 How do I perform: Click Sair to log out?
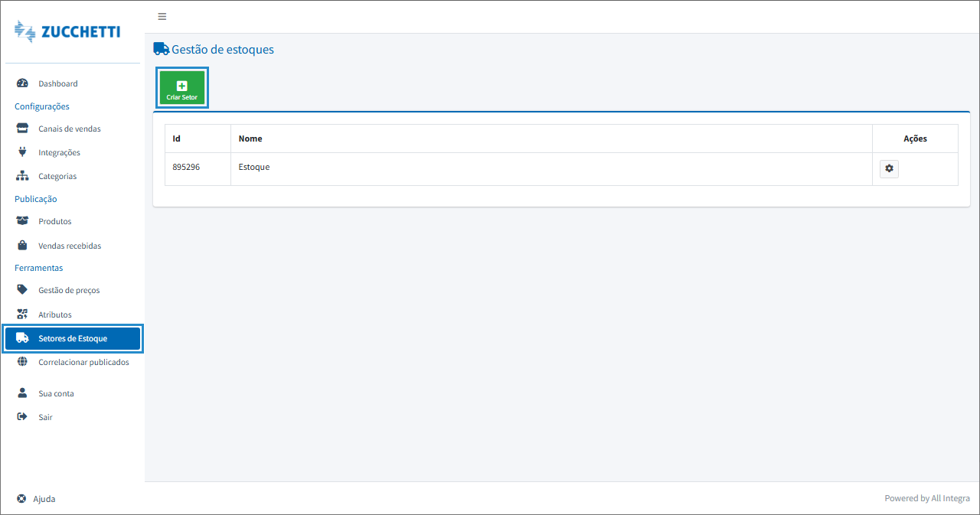[45, 417]
